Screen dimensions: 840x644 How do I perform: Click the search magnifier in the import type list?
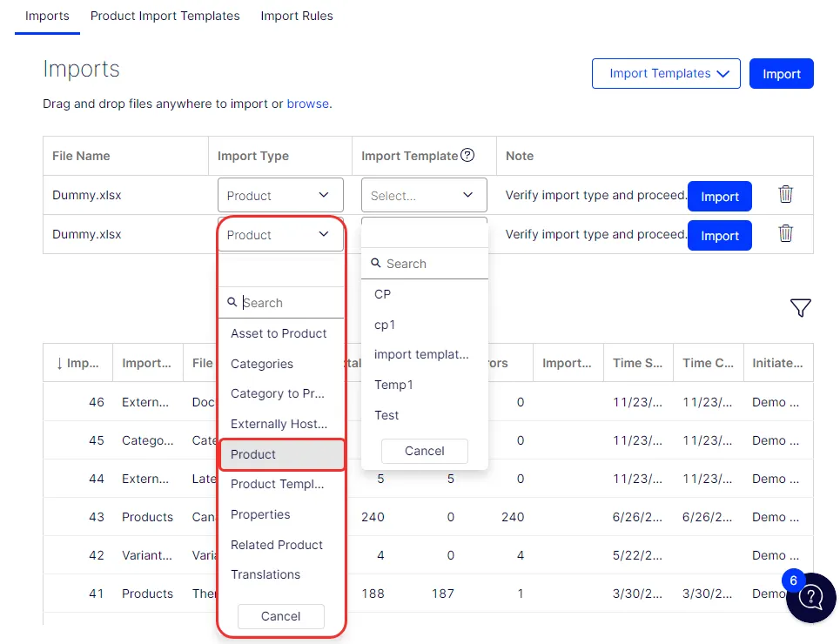tap(232, 302)
